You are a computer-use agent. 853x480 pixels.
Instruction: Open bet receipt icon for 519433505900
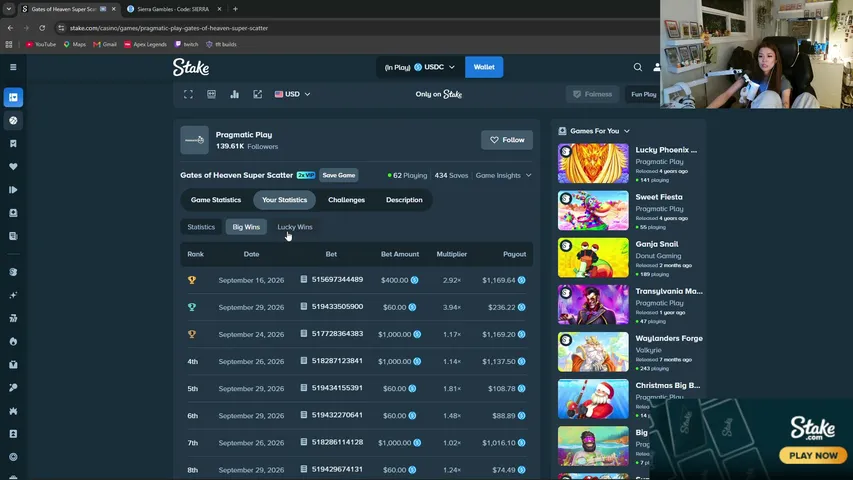click(304, 306)
